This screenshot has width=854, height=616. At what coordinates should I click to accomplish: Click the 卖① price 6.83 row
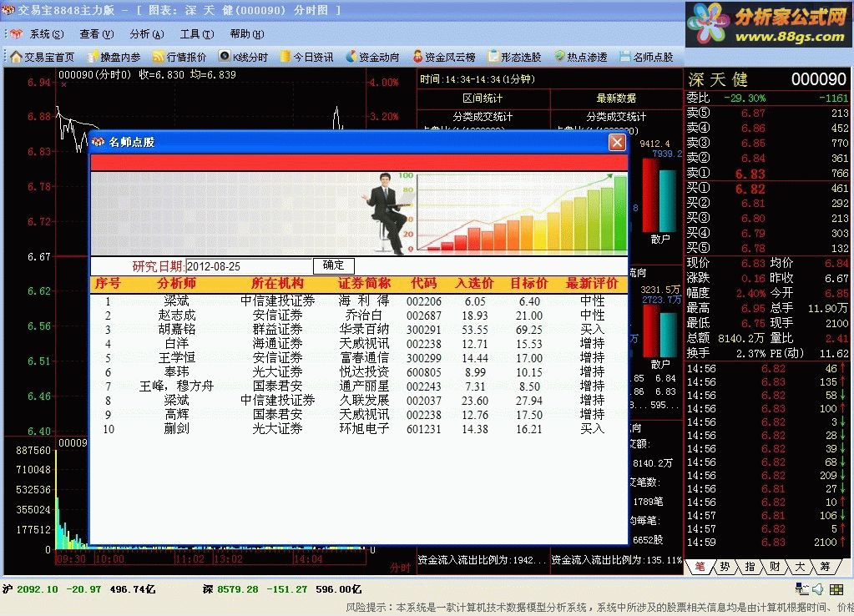click(x=767, y=174)
